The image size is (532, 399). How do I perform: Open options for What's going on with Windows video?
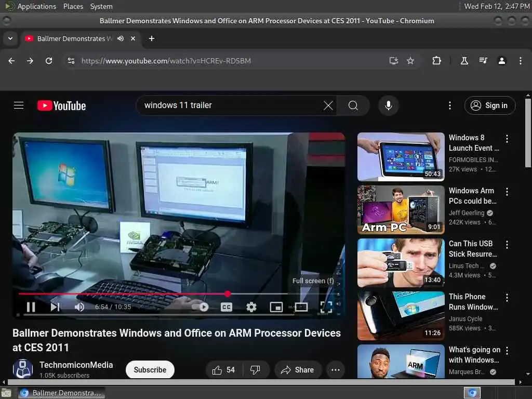tap(507, 351)
